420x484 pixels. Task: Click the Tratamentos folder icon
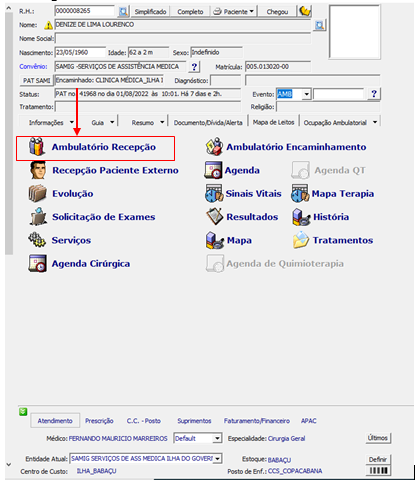click(301, 240)
